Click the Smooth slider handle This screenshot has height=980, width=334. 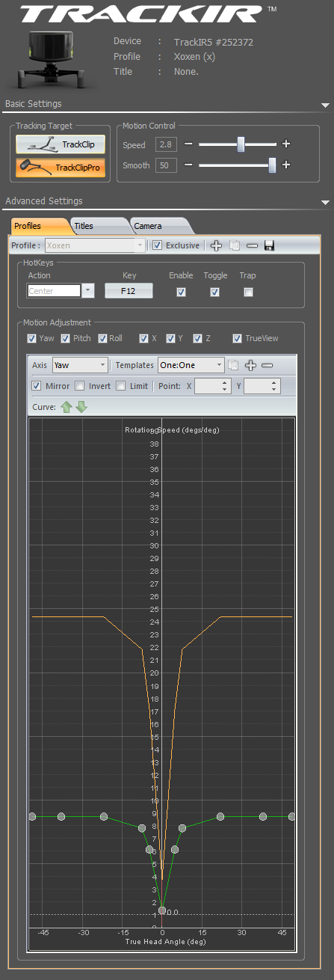(x=272, y=165)
